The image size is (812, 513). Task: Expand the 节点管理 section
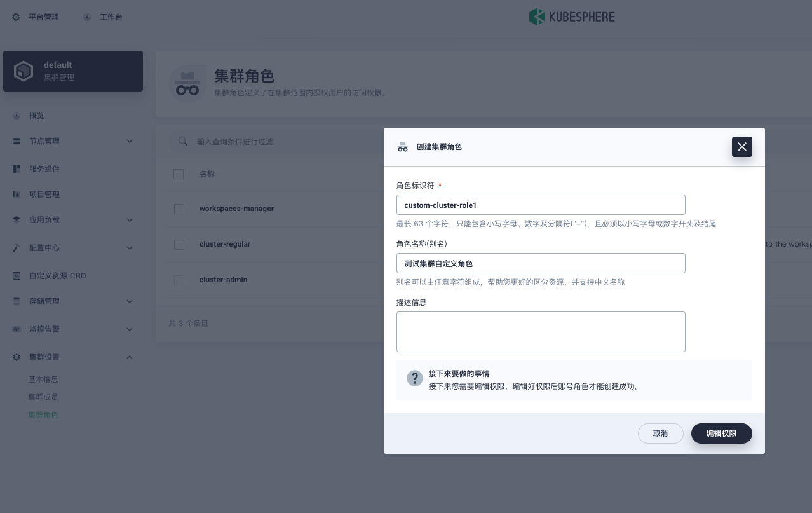point(17,141)
